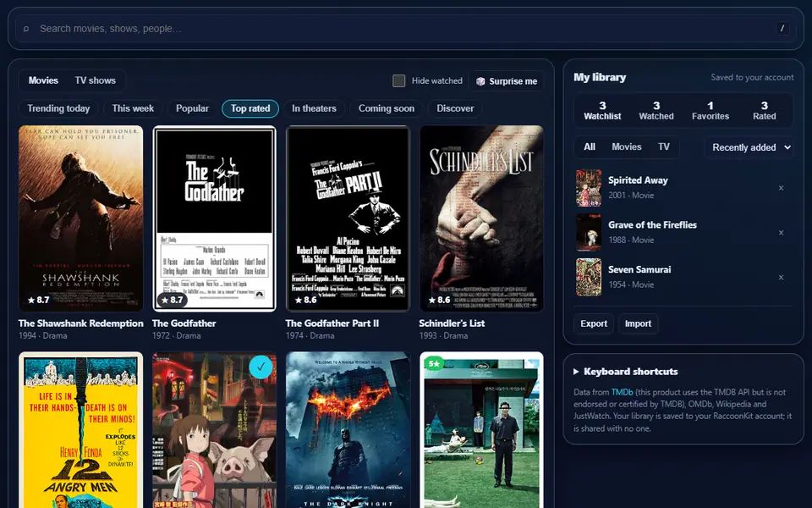Image resolution: width=812 pixels, height=508 pixels.
Task: Click the Surprise me button
Action: tap(506, 81)
